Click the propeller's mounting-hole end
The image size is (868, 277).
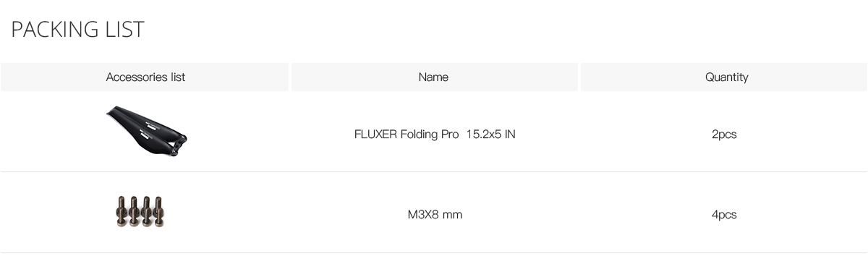[176, 145]
